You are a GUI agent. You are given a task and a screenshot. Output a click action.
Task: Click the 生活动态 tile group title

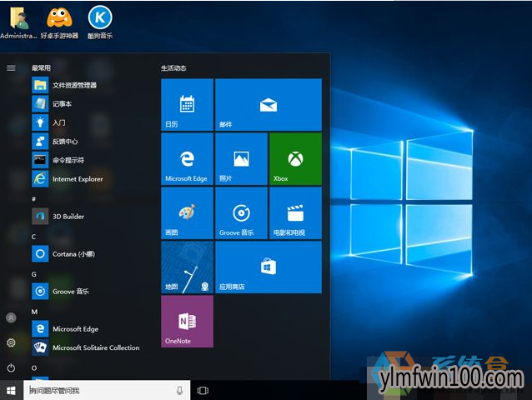point(173,68)
